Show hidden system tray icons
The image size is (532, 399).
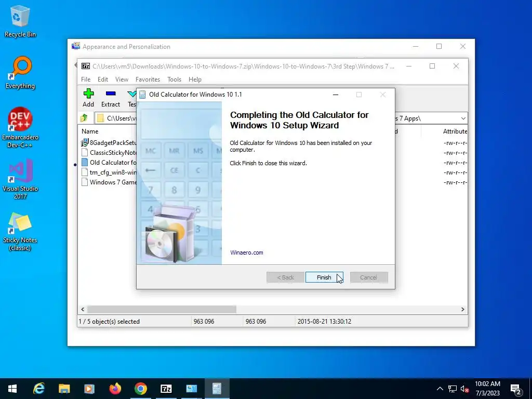pos(440,389)
